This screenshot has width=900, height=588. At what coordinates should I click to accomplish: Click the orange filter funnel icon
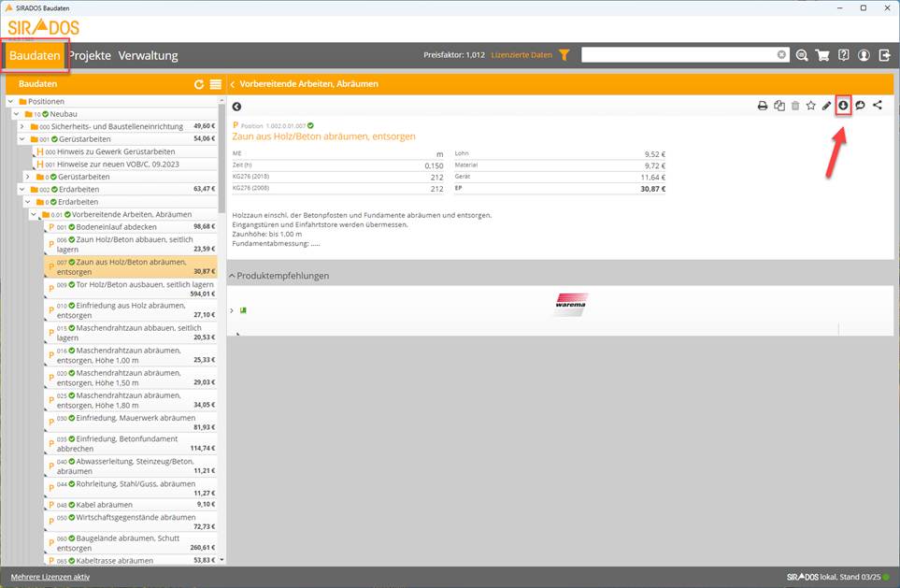(x=564, y=55)
